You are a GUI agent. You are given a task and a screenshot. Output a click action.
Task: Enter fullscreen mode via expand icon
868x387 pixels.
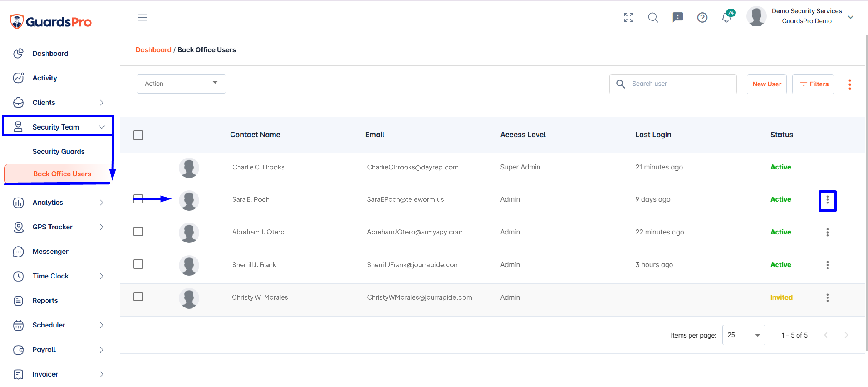[x=628, y=17]
